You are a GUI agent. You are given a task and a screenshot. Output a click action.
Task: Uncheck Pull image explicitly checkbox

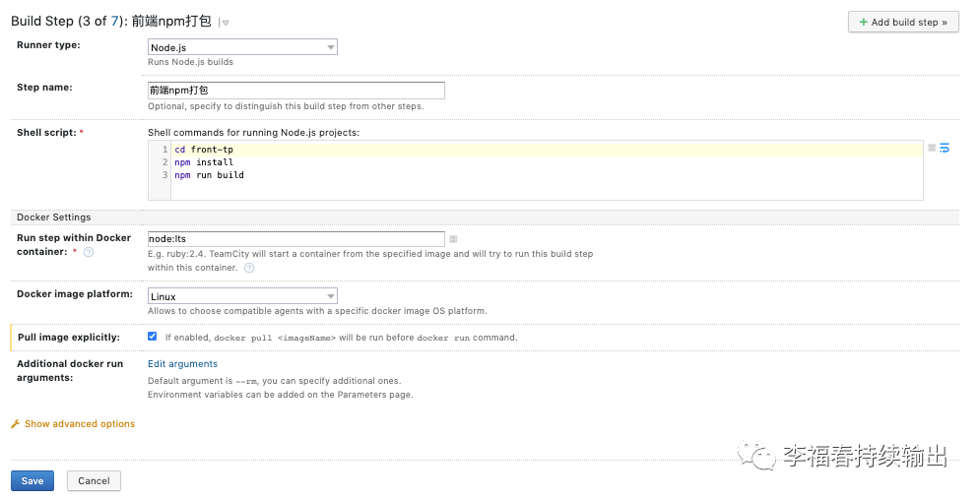pyautogui.click(x=152, y=336)
